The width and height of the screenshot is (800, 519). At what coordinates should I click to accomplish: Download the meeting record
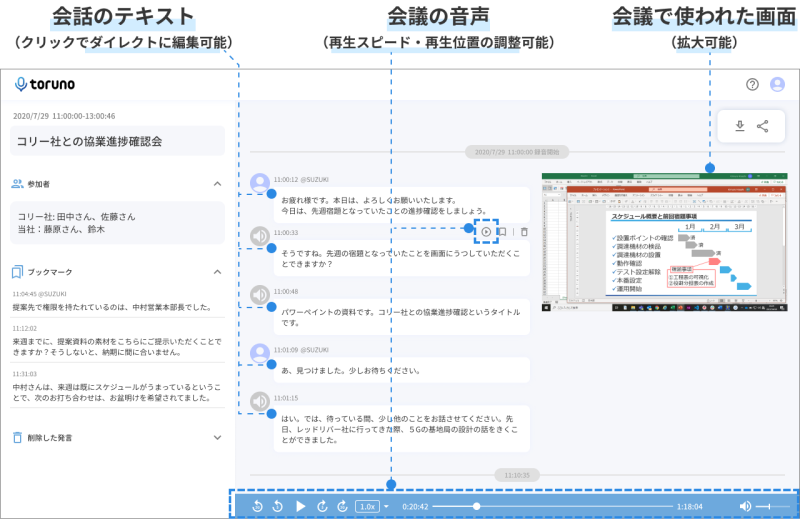click(x=740, y=126)
